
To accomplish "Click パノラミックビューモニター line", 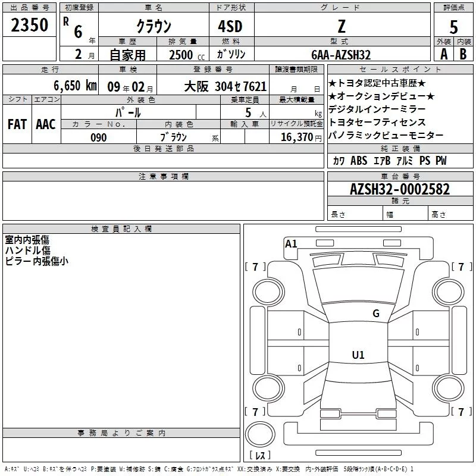I will tap(386, 135).
